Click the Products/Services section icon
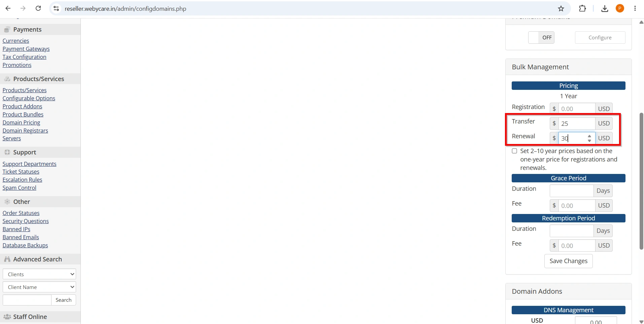 [7, 79]
